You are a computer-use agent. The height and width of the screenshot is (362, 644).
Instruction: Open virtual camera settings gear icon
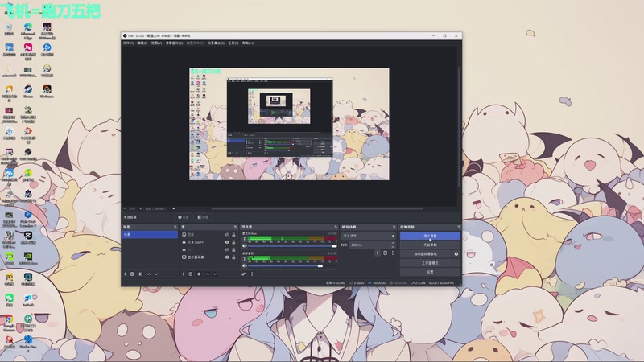click(x=456, y=254)
